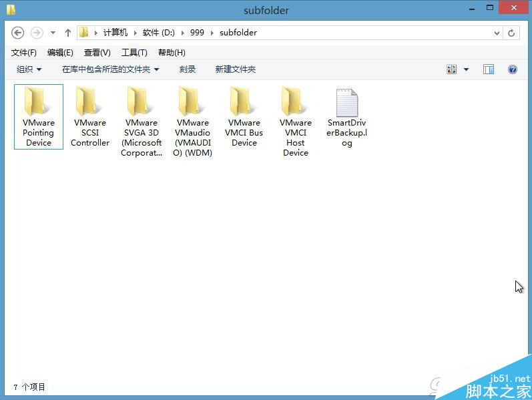The width and height of the screenshot is (532, 400).
Task: Open the 文件(F) menu
Action: click(x=24, y=53)
